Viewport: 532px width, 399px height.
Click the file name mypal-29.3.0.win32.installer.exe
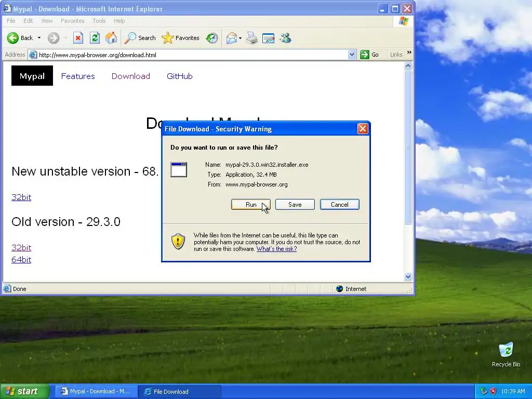267,165
